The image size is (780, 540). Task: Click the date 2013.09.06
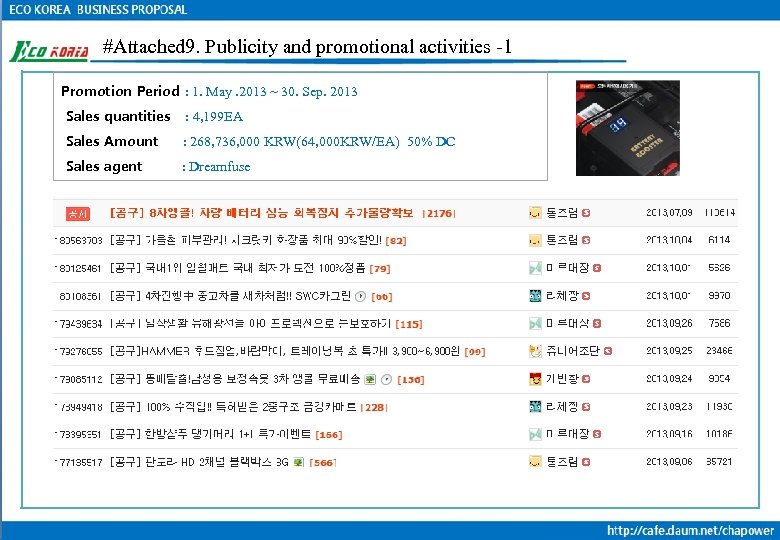coord(669,461)
